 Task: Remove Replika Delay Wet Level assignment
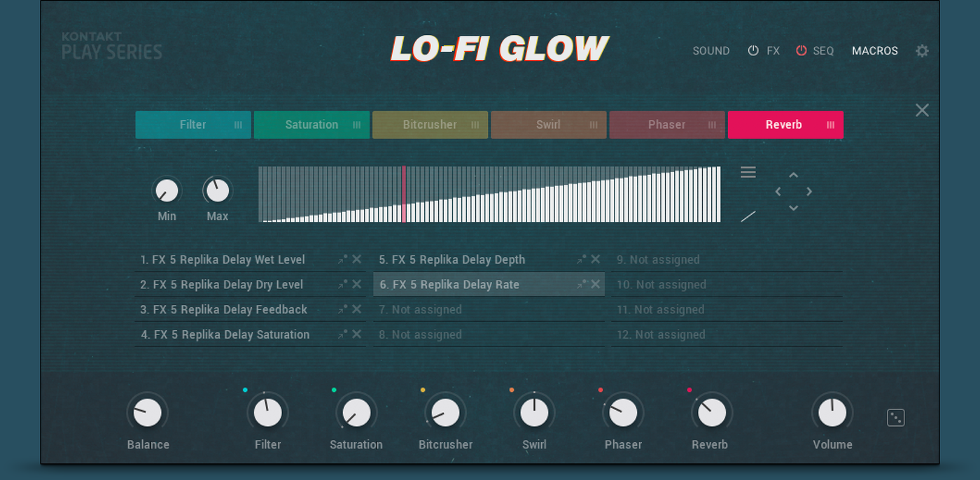coord(357,260)
